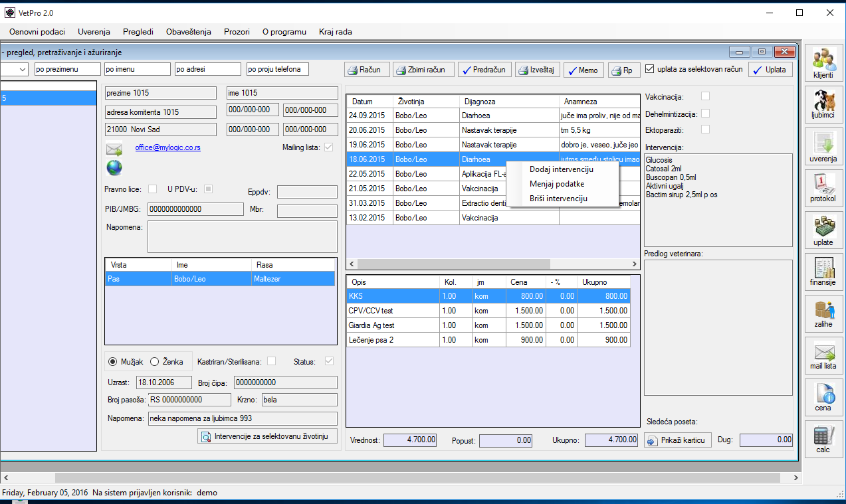Open the ljubimci pets icon

[823, 104]
